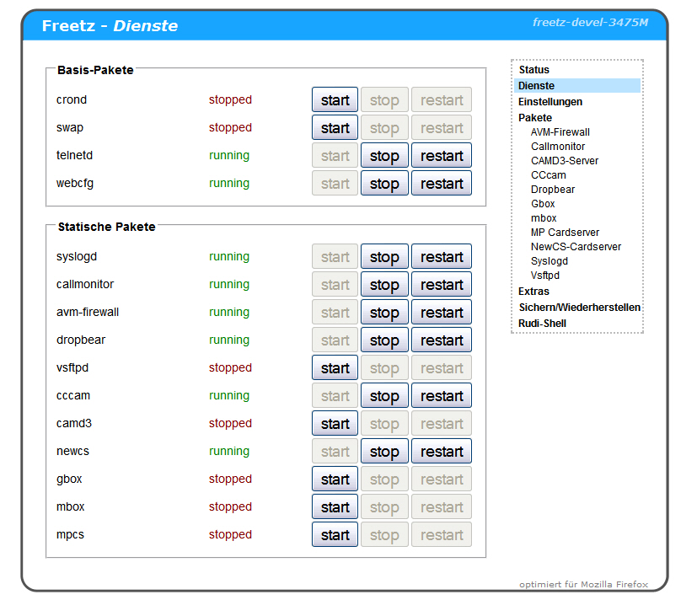Restart the cccam service
Viewport: 697px width, 616px height.
pos(442,396)
